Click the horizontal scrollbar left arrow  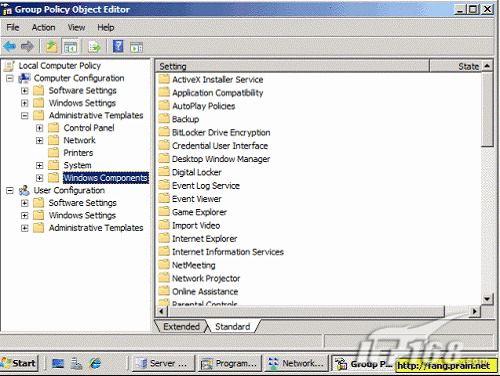(162, 311)
